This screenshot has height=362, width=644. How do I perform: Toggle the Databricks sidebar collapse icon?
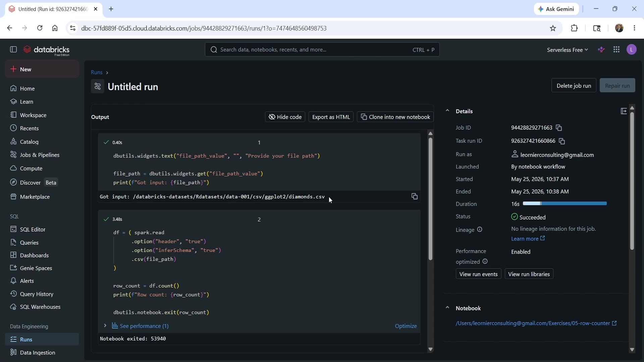coord(13,50)
